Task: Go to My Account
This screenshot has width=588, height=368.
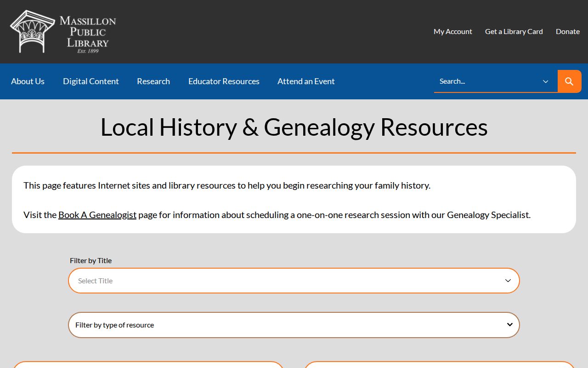Action: coord(453,31)
